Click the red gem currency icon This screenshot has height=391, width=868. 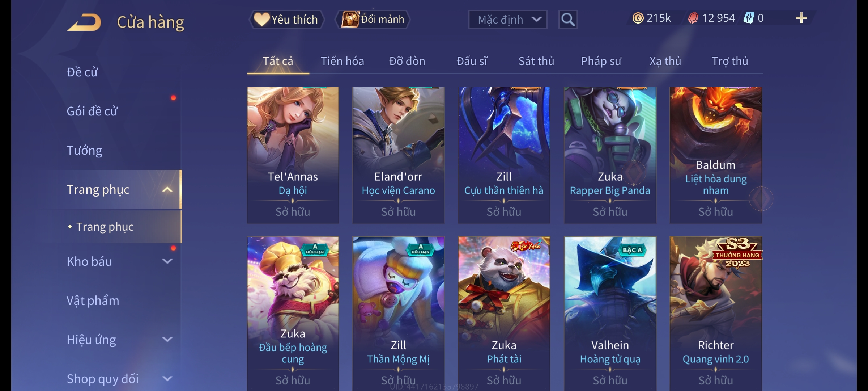693,18
